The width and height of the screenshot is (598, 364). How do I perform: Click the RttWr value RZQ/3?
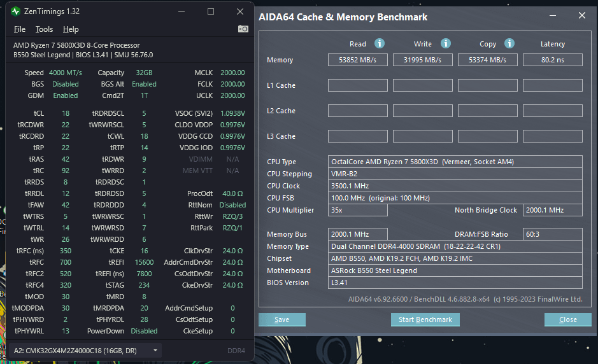coord(232,216)
